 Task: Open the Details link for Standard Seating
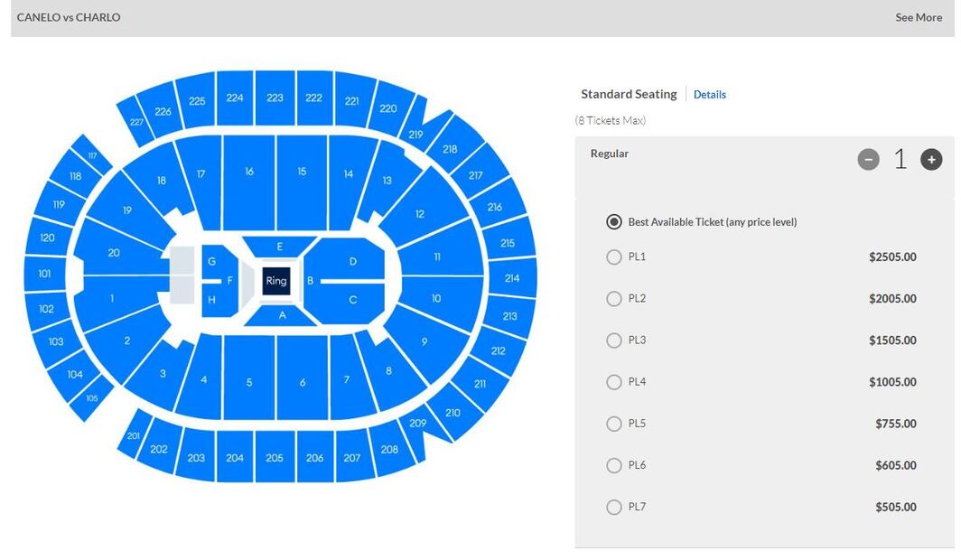(x=709, y=95)
